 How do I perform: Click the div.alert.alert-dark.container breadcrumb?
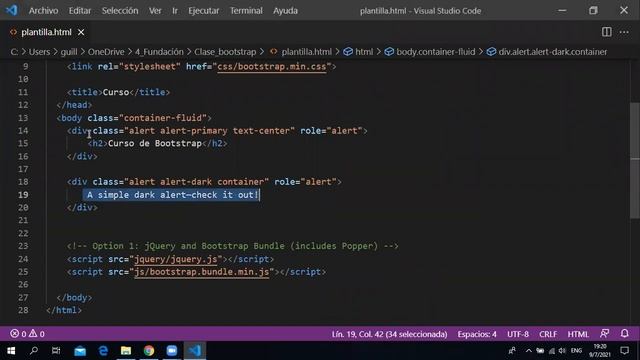pyautogui.click(x=553, y=52)
